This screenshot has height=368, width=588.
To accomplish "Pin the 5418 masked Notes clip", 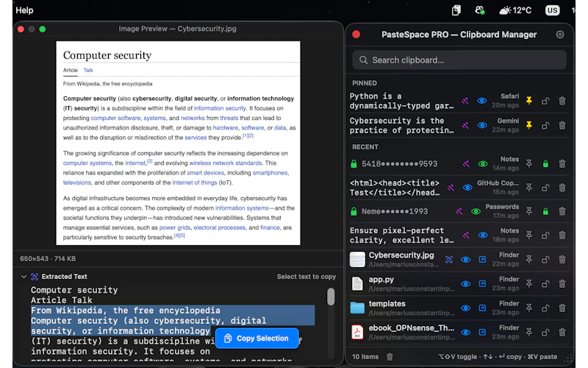I will tap(528, 163).
